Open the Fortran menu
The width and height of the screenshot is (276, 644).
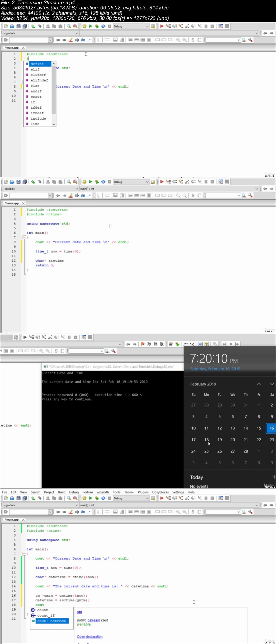pos(88,492)
